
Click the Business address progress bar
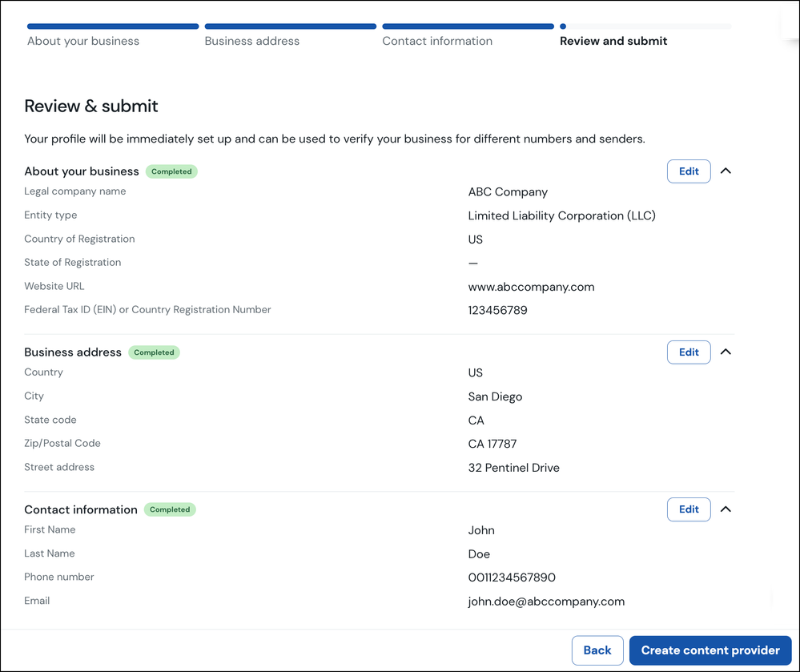click(x=291, y=26)
